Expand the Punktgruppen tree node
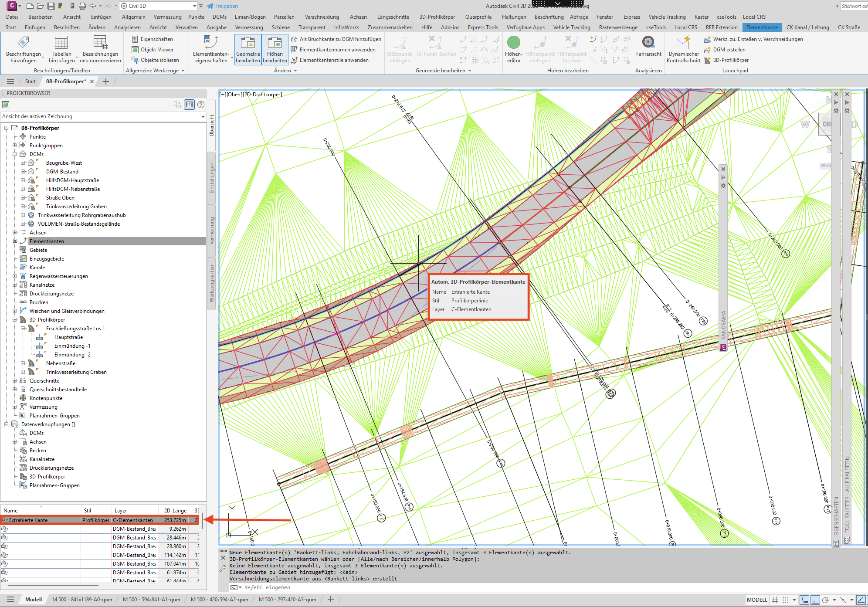 coord(15,146)
